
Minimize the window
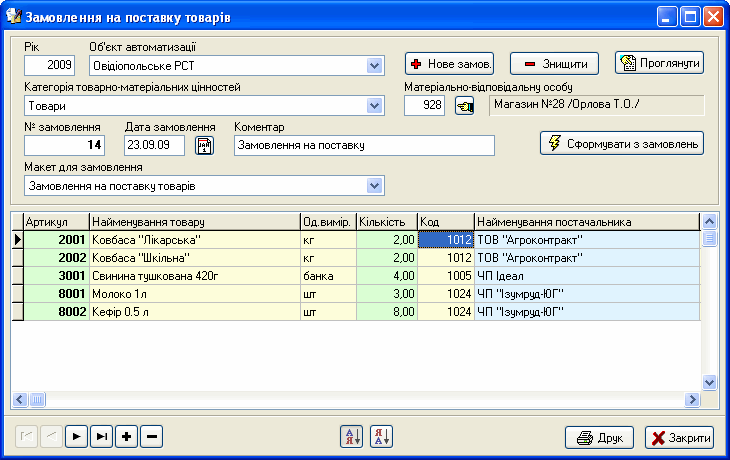(667, 17)
